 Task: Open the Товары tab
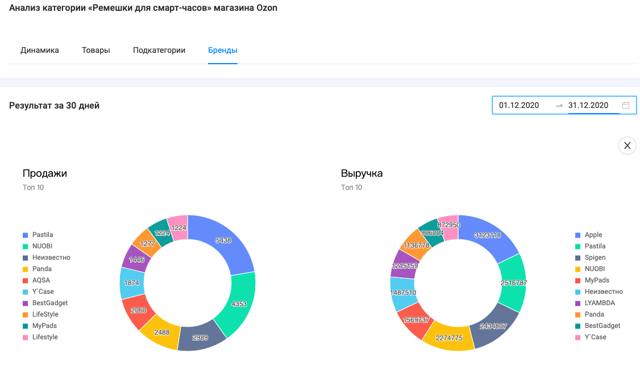pyautogui.click(x=96, y=50)
